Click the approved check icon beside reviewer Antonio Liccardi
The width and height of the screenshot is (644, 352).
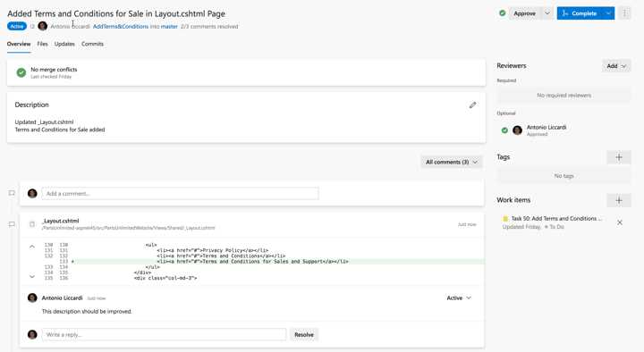pyautogui.click(x=504, y=130)
